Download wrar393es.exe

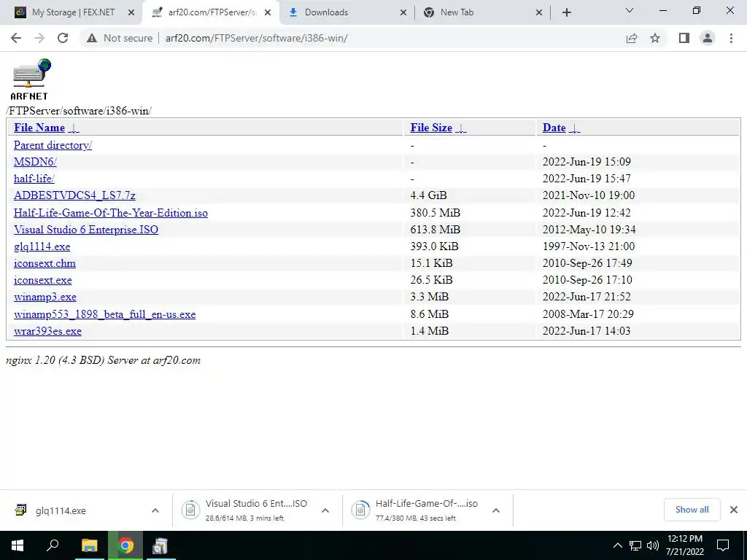pyautogui.click(x=47, y=331)
